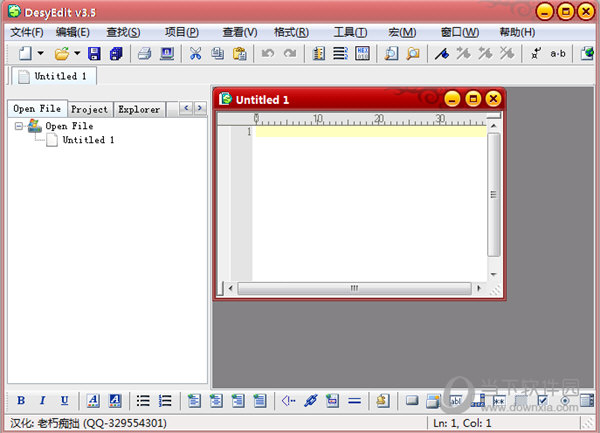Create a new blank document

25,53
